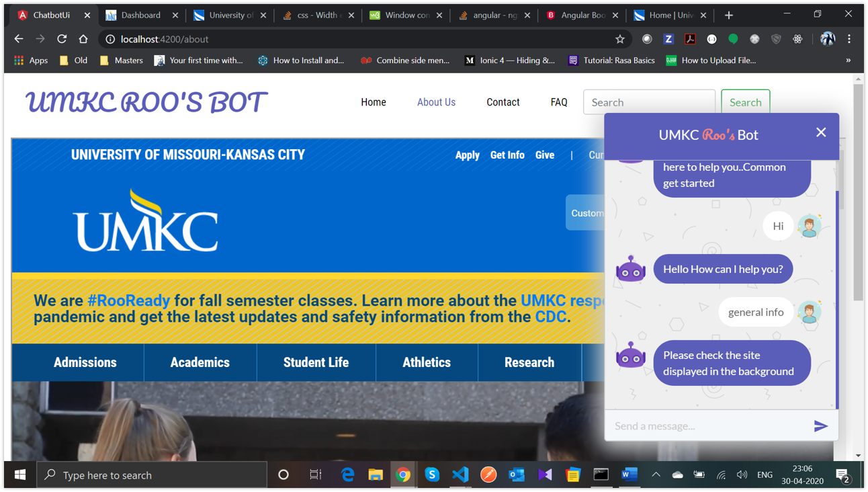Open the About Us navigation link

pyautogui.click(x=436, y=102)
